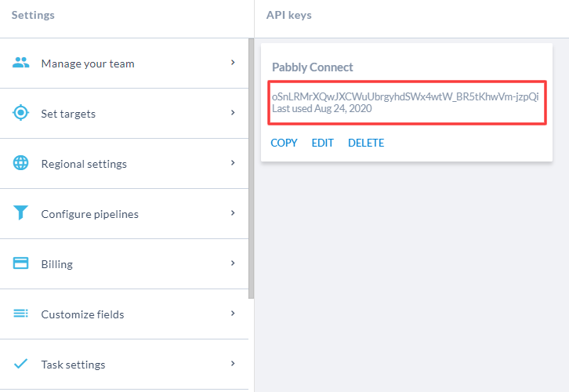
Task: Open Regional settings menu item
Action: (124, 163)
